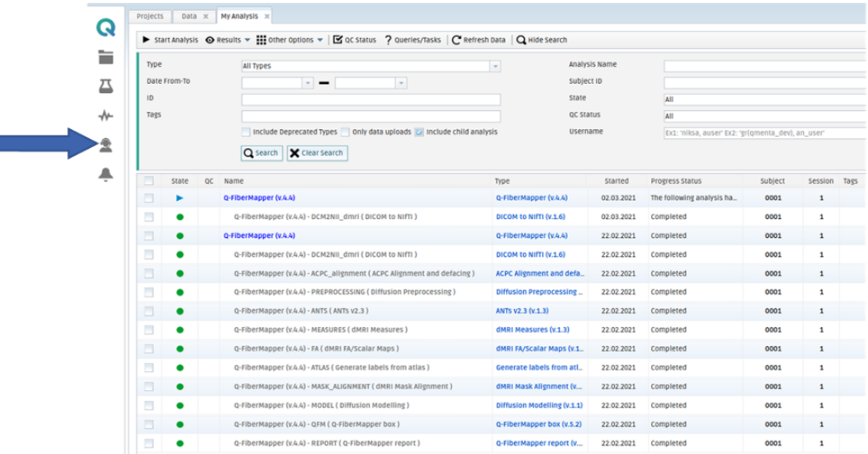Screen dimensions: 868x454
Task: Toggle the Only data uploads checkbox
Action: tap(345, 132)
